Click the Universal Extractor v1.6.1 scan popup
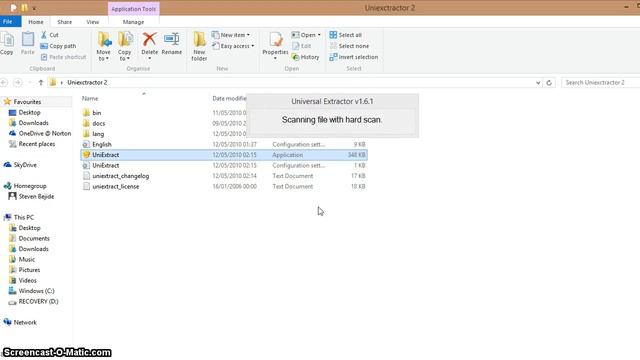The height and width of the screenshot is (360, 640). point(332,116)
